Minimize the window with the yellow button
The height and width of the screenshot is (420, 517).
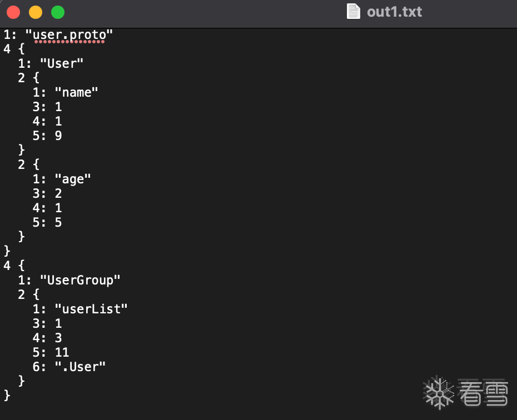pos(36,13)
